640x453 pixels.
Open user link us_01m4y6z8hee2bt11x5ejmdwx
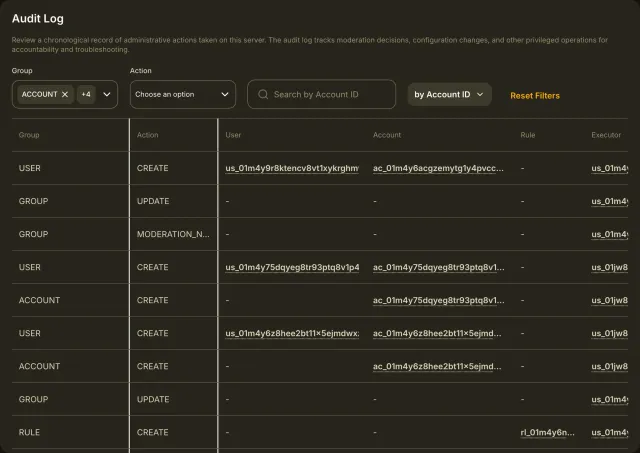292,333
